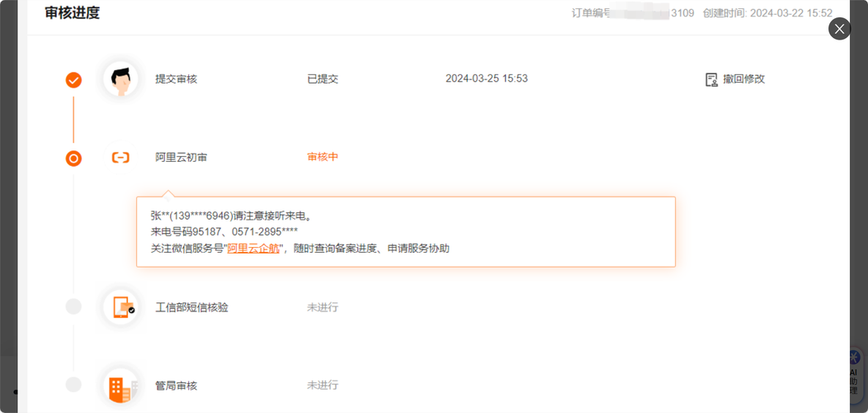Image resolution: width=868 pixels, height=413 pixels.
Task: Open the 阿里云企航 WeChat service link
Action: 253,249
